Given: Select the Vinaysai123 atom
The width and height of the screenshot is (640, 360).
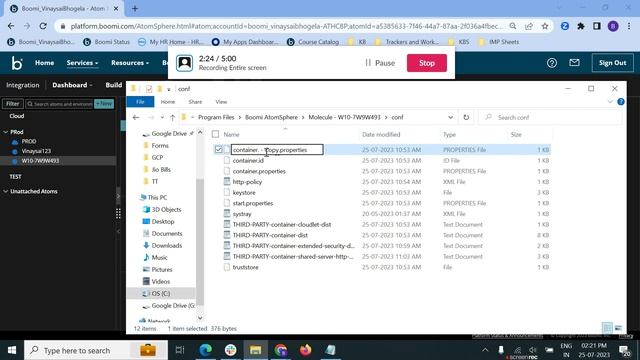Looking at the screenshot, I should (x=36, y=151).
